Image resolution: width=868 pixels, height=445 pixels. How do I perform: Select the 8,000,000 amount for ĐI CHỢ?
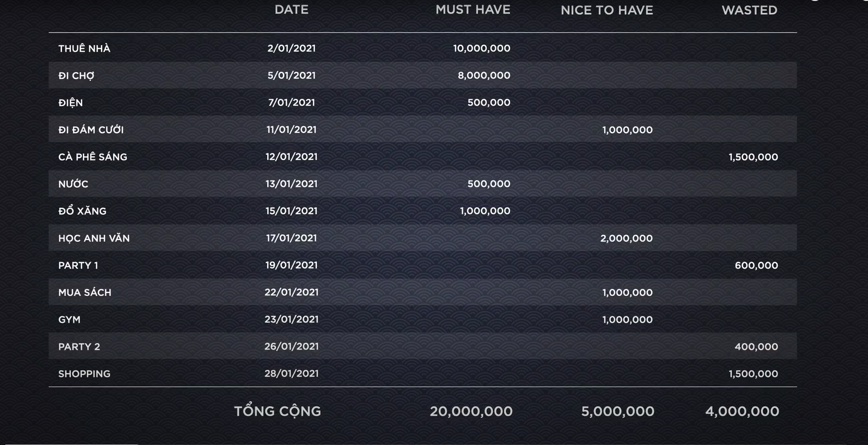(484, 76)
